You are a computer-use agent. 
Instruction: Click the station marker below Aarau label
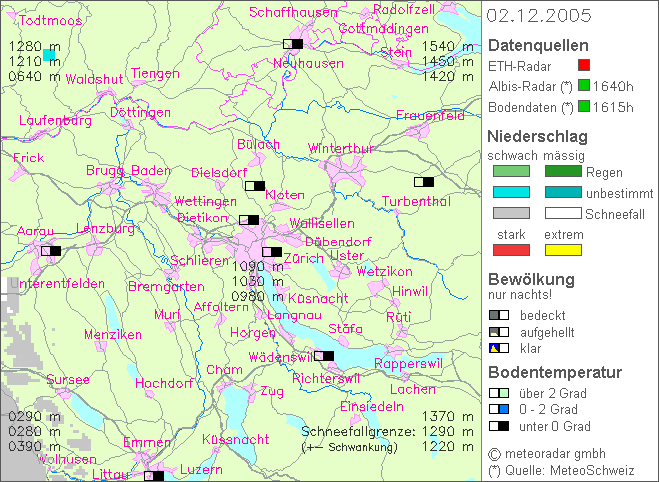(51, 251)
